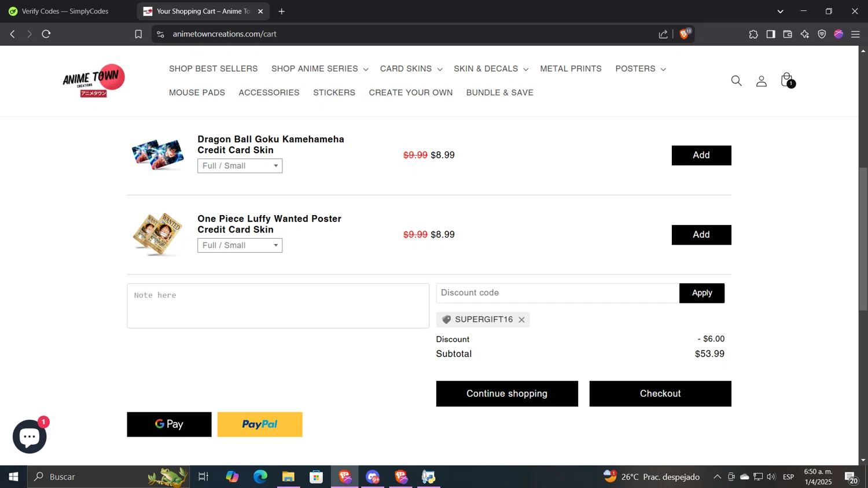868x488 pixels.
Task: Open size dropdown for One Piece Luffy skin
Action: click(x=240, y=245)
